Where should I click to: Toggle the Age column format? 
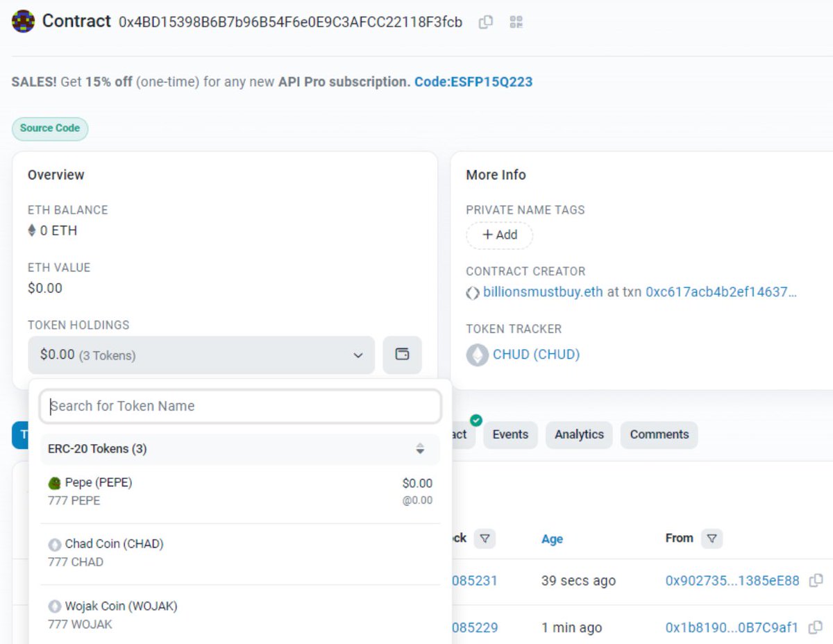[x=552, y=539]
